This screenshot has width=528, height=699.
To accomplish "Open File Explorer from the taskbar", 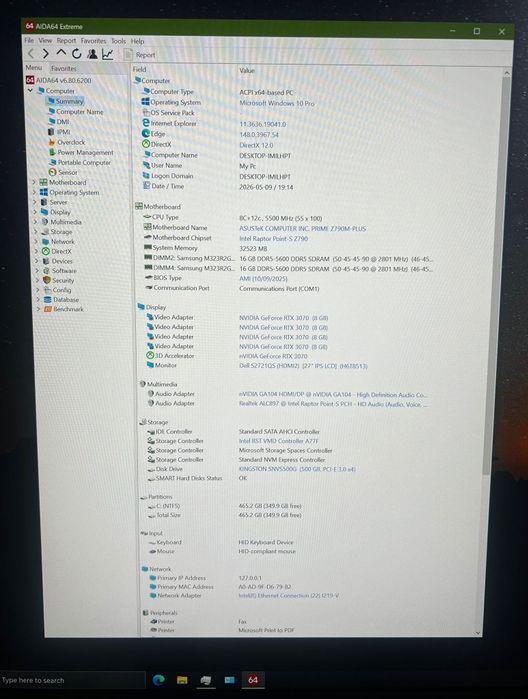I will [x=182, y=680].
